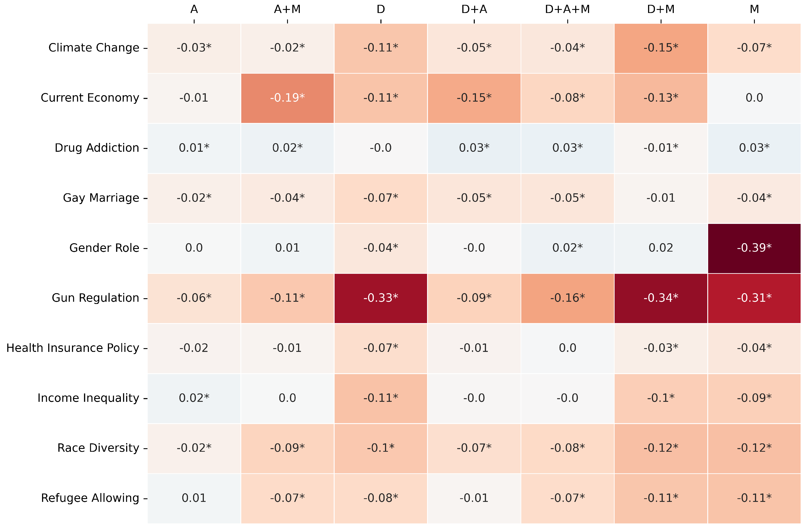The width and height of the screenshot is (807, 532).
Task: Select the "Health Insurance Policy" row label
Action: coord(73,348)
